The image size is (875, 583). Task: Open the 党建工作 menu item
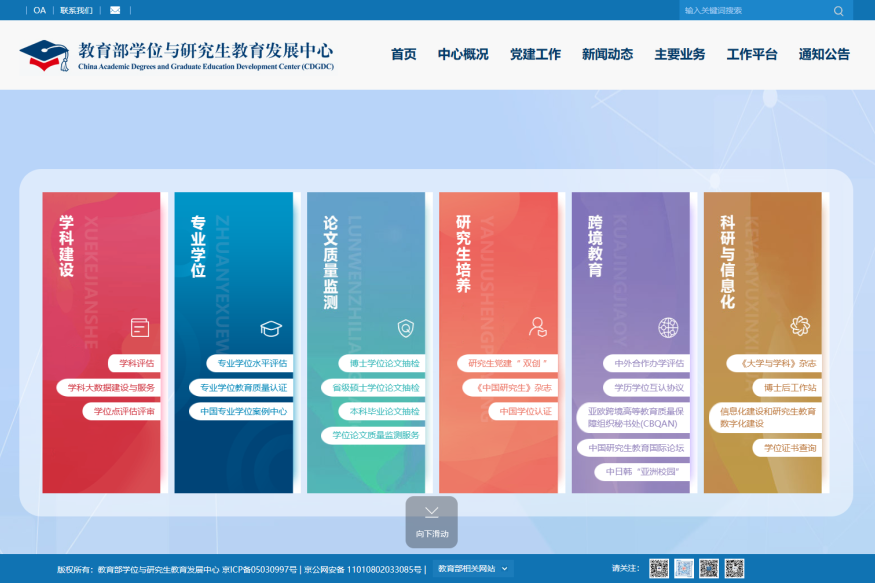pyautogui.click(x=535, y=54)
